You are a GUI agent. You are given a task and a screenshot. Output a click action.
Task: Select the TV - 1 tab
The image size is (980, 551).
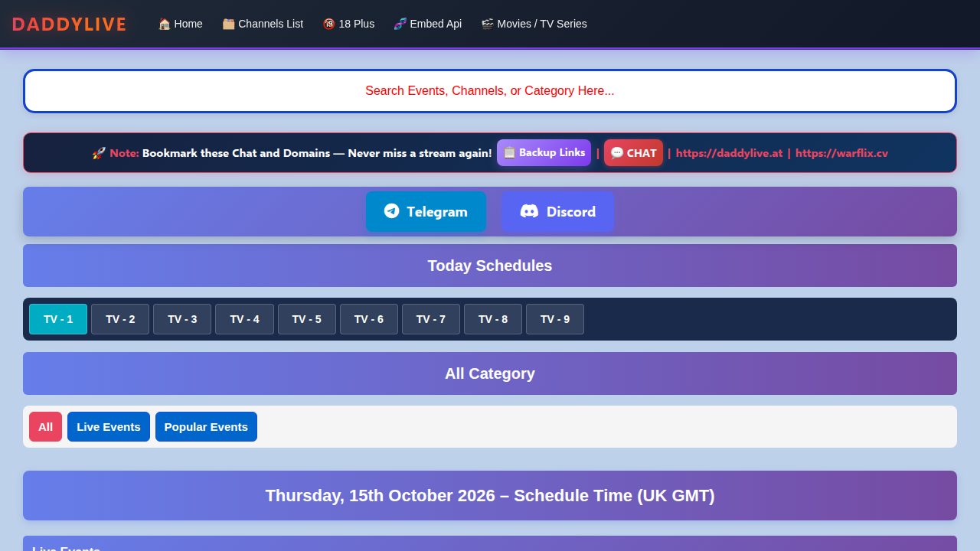[x=58, y=319]
